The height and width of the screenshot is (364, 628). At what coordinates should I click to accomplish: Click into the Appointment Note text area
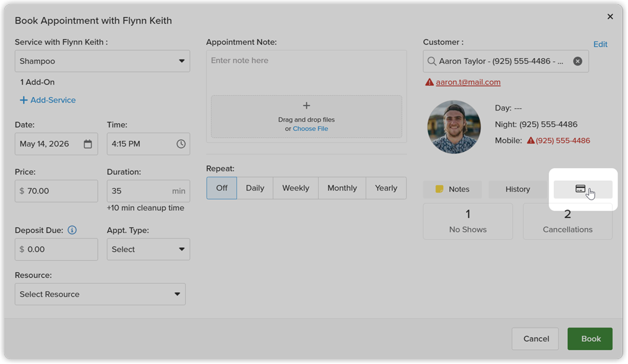(306, 72)
